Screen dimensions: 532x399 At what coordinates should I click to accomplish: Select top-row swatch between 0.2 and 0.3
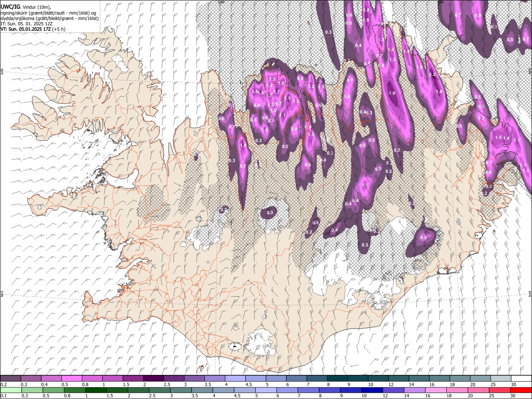(10, 378)
